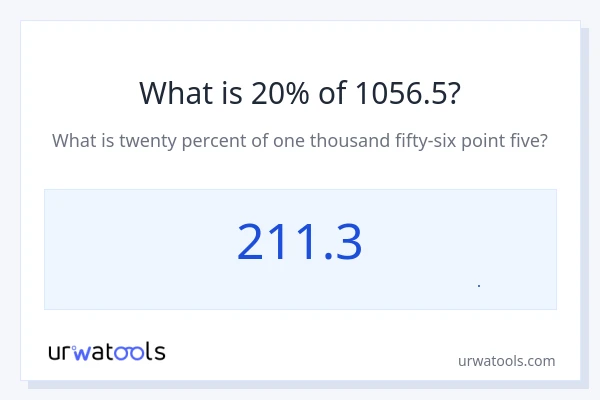Viewport: 600px width, 400px height.
Task: Open the urwatools.com link
Action: [x=506, y=361]
